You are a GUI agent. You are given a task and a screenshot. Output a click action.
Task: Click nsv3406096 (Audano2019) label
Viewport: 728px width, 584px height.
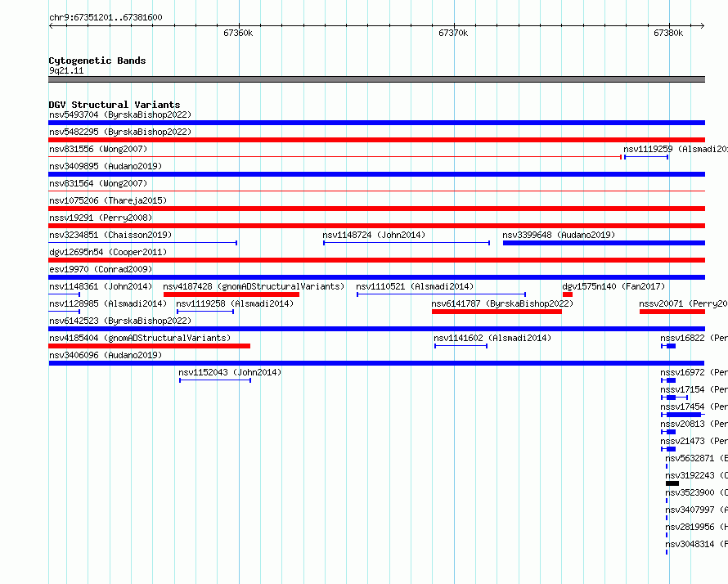click(106, 355)
